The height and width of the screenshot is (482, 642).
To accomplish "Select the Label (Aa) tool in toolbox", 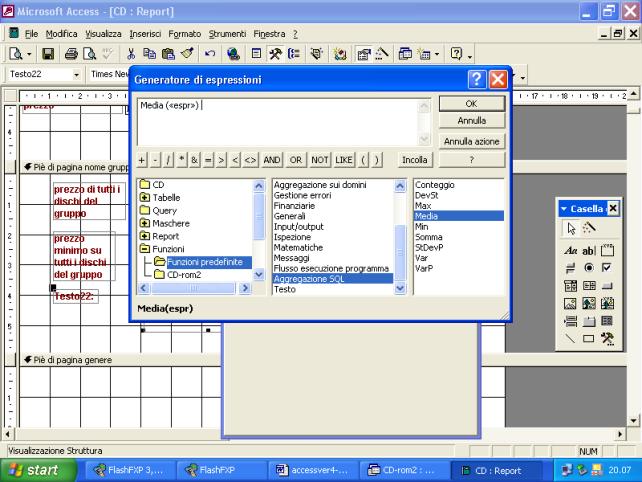I will (x=570, y=250).
